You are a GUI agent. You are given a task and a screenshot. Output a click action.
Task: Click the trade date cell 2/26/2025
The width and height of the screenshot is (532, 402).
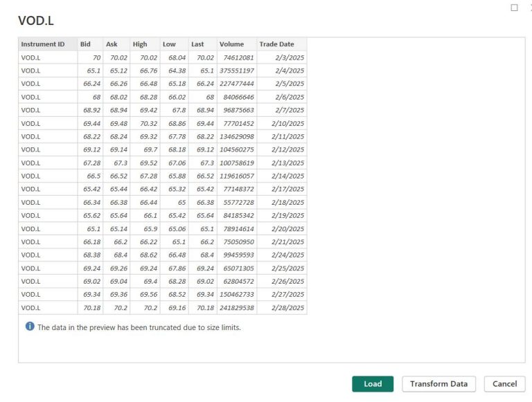click(282, 282)
